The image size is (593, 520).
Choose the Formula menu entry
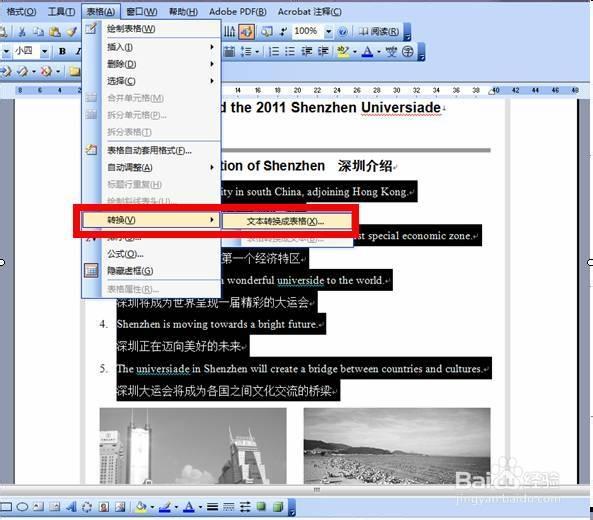click(x=151, y=254)
